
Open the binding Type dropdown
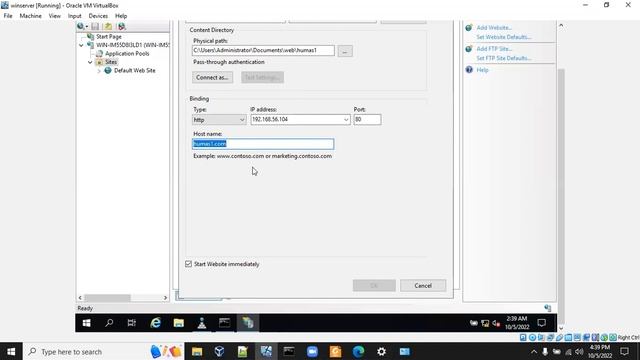pyautogui.click(x=219, y=120)
